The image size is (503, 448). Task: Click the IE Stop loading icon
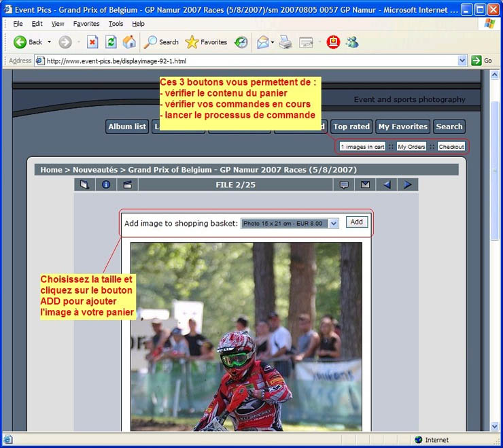[x=92, y=42]
